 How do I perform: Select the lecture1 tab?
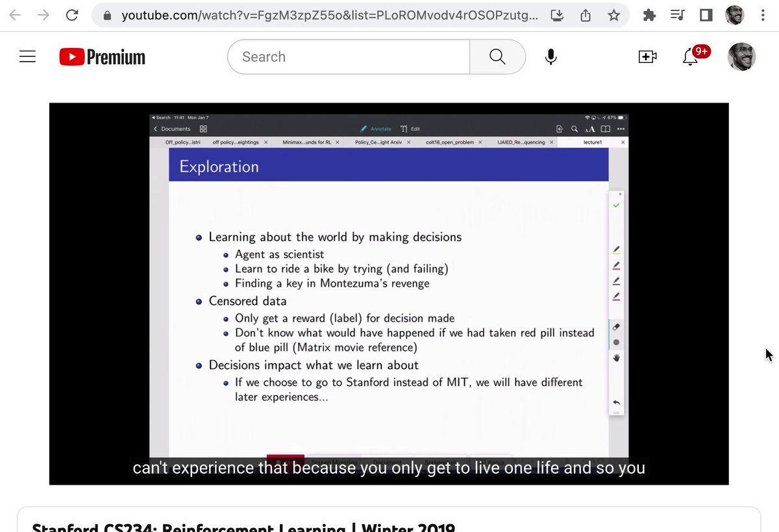tap(592, 142)
